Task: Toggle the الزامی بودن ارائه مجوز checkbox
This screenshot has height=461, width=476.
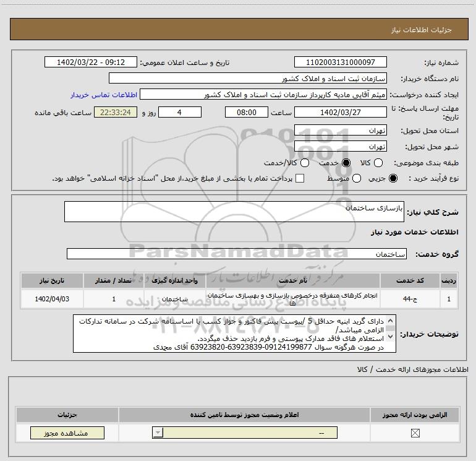Action: coord(415,433)
